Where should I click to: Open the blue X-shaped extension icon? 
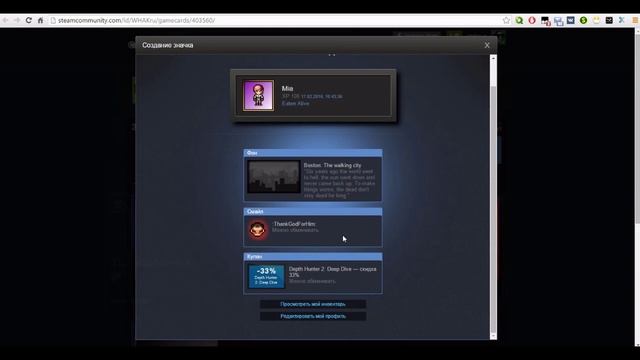pos(622,20)
